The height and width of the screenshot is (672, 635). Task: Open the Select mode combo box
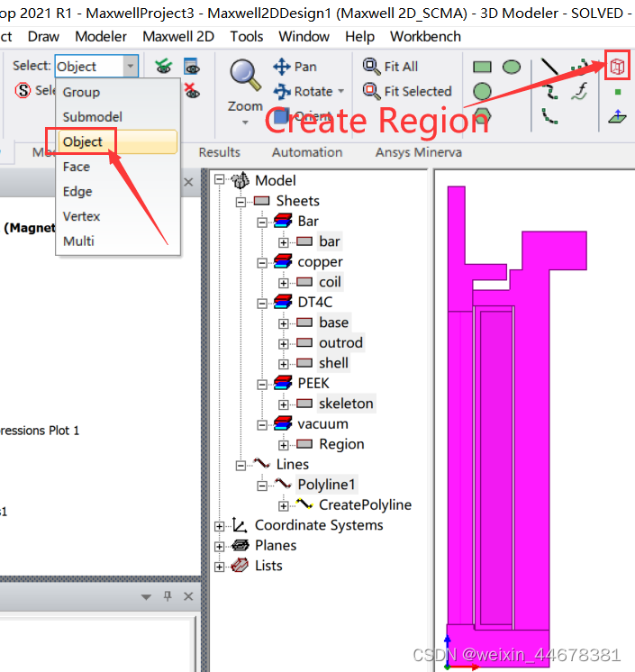click(96, 67)
